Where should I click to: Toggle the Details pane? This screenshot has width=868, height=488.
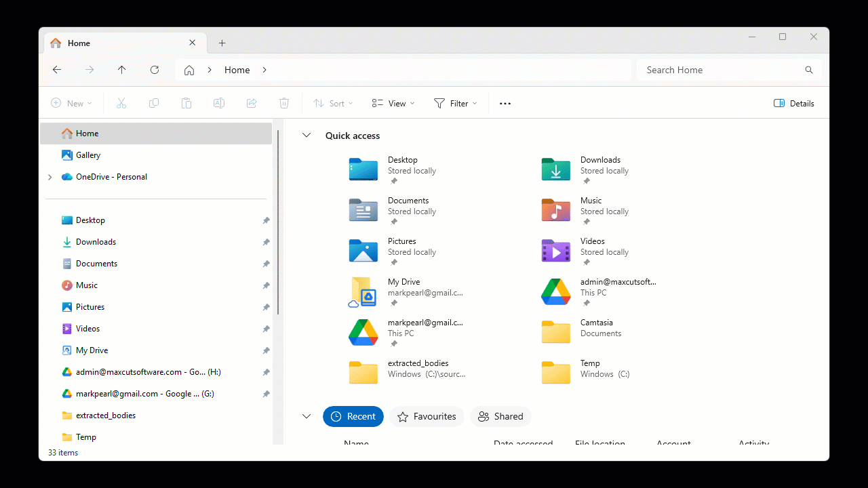pos(793,103)
